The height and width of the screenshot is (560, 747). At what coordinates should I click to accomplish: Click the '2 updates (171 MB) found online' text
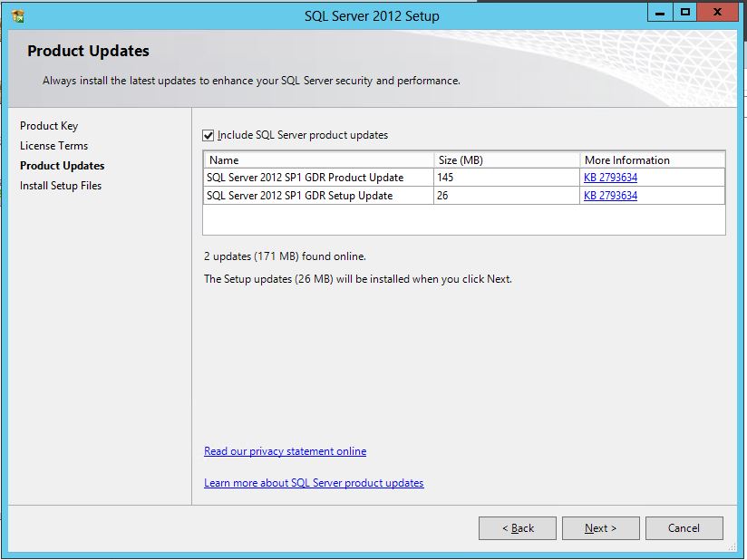(x=285, y=256)
